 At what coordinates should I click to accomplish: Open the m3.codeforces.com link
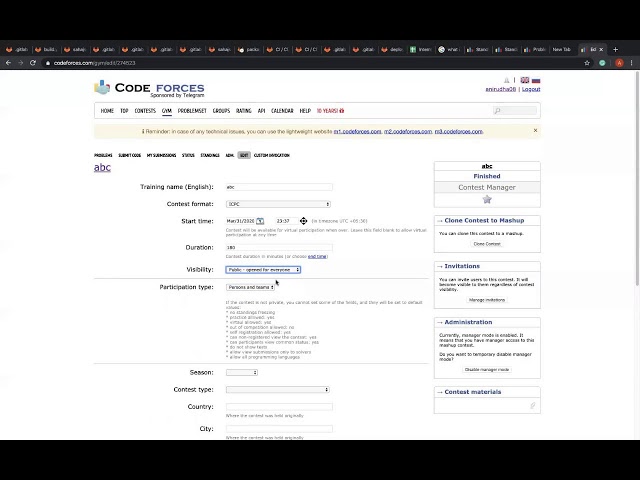pyautogui.click(x=458, y=131)
